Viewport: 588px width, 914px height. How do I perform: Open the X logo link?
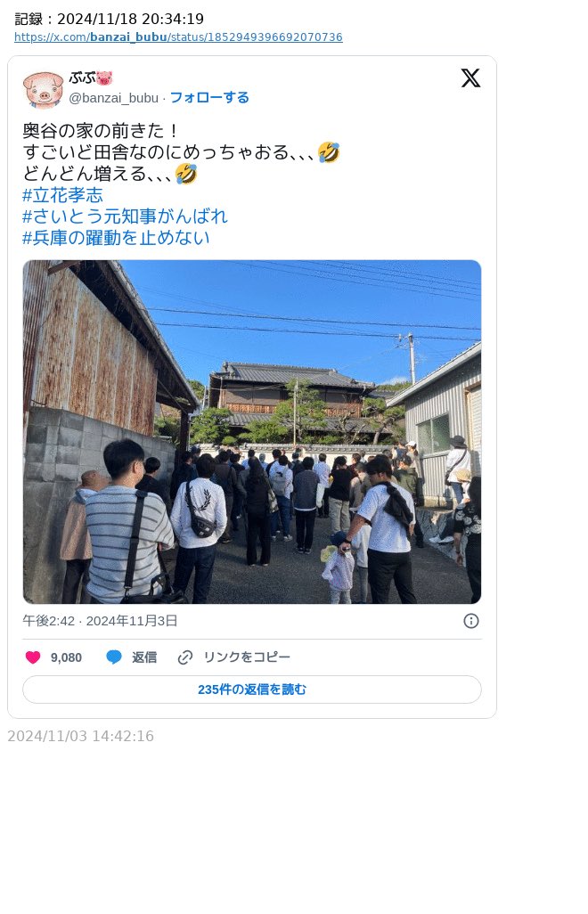470,78
